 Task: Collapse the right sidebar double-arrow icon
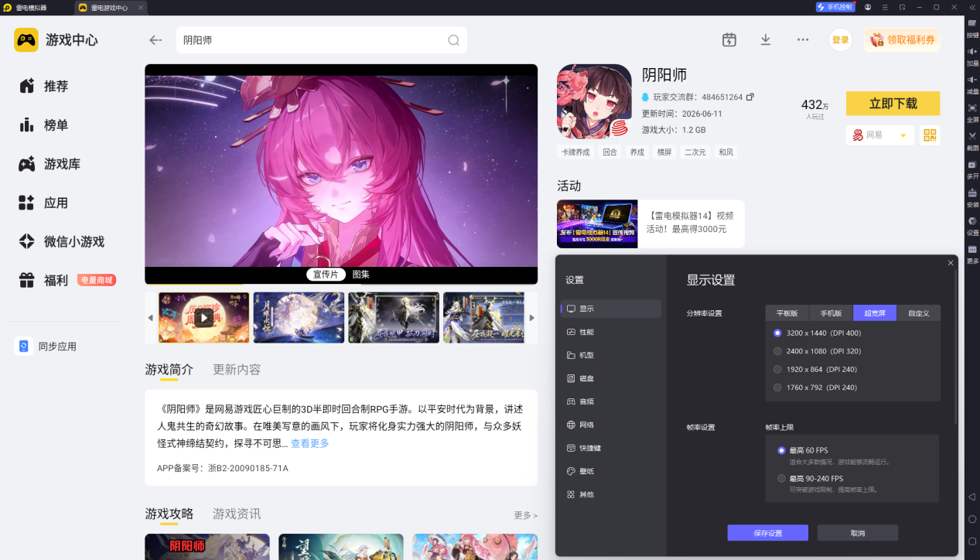[972, 7]
